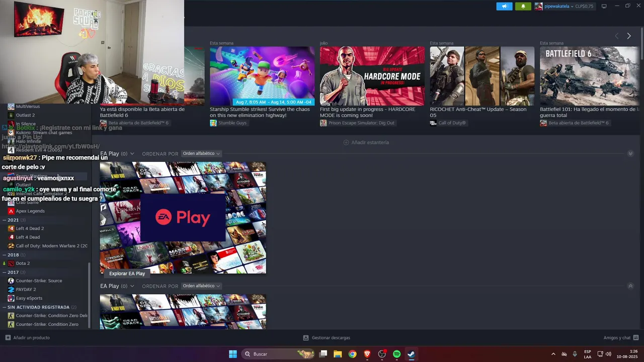This screenshot has width=644, height=362.
Task: Toggle the second EA Play shelf chevron
Action: 630,286
